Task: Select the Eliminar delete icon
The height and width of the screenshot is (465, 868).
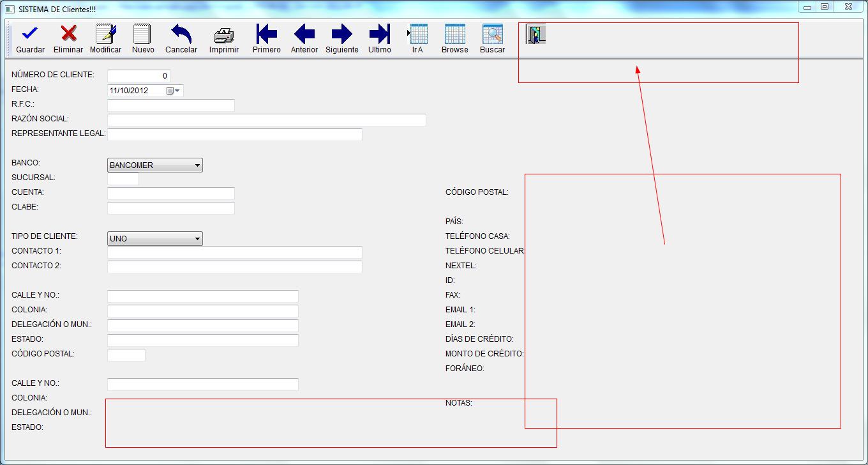Action: pyautogui.click(x=68, y=33)
